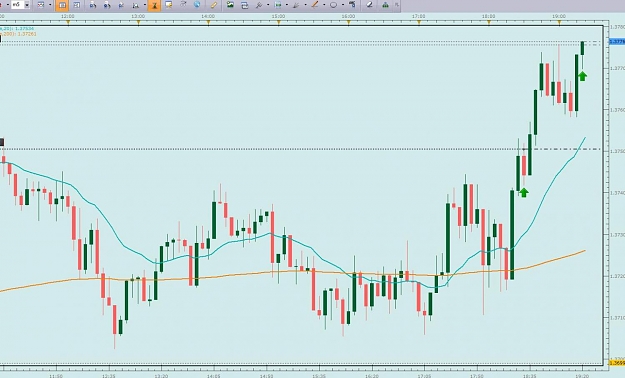Toggle the orange-highlighted hourglass-shaped icon
The width and height of the screenshot is (625, 378).
coord(154,5)
